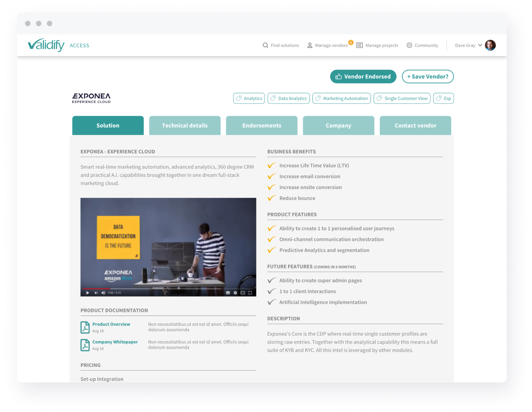The image size is (532, 412).
Task: Click the 'Reduce bounce' benefit text
Action: (297, 198)
